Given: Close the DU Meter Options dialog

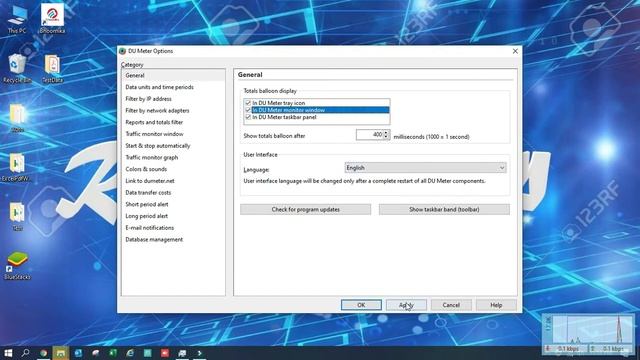Looking at the screenshot, I should click(x=515, y=51).
